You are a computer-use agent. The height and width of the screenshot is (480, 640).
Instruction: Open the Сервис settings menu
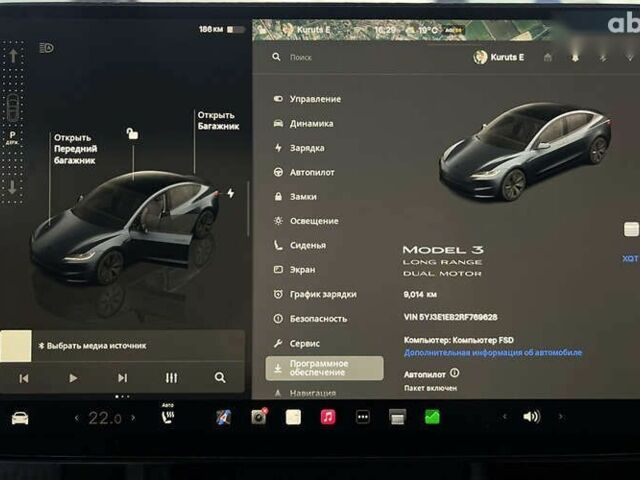point(297,343)
